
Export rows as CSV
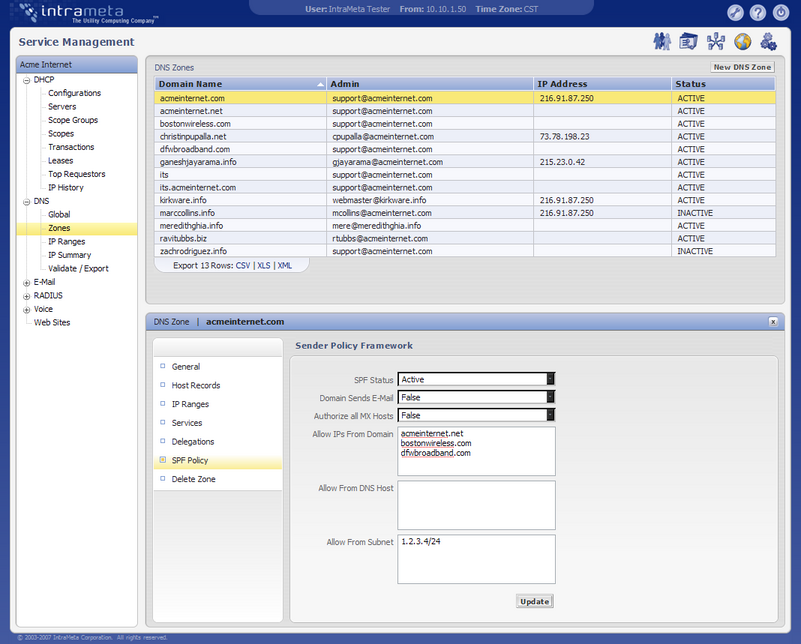point(243,266)
